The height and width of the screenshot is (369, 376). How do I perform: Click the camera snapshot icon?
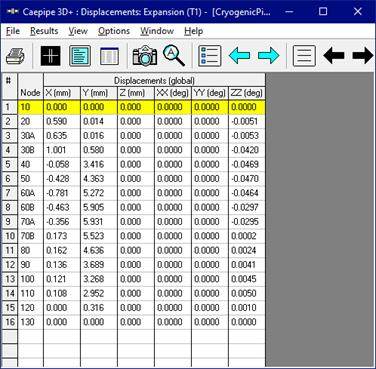[x=145, y=56]
